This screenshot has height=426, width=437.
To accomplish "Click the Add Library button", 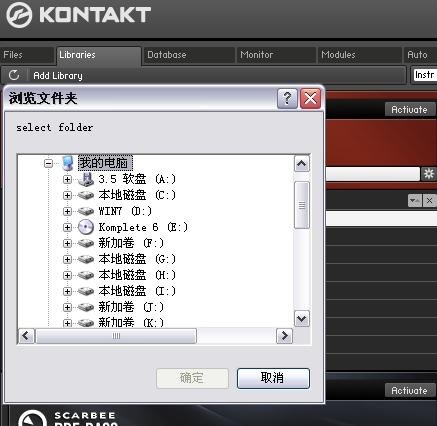I will [x=58, y=76].
